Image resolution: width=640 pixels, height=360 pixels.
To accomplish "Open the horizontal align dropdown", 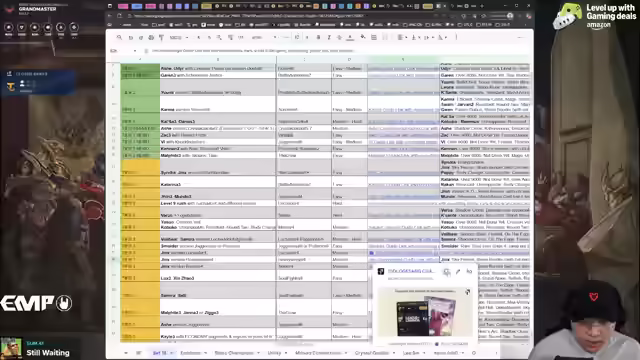I will (x=401, y=37).
